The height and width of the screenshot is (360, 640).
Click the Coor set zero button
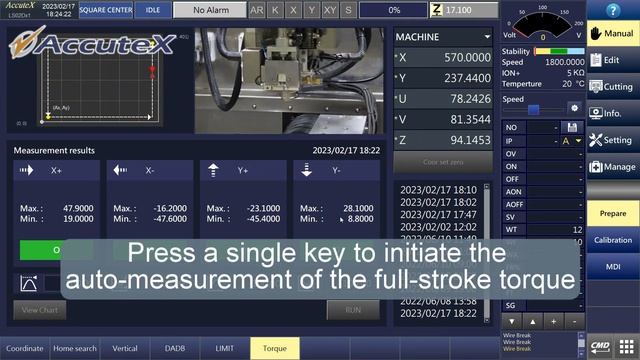[x=443, y=162]
